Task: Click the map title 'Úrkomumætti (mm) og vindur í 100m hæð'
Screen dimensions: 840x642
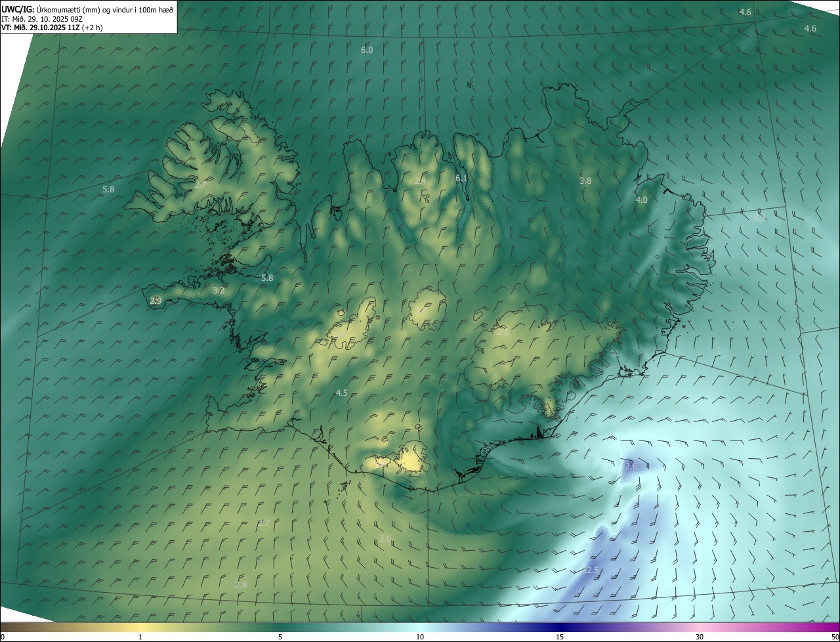Action: coord(105,9)
